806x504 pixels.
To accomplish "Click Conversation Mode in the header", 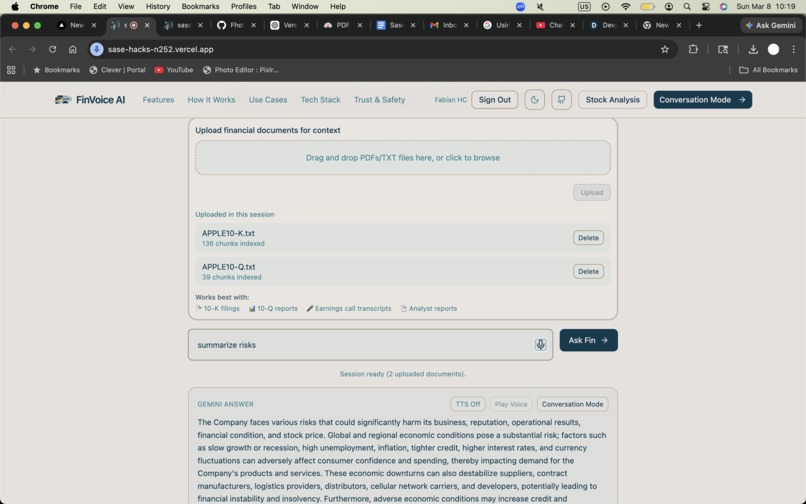I will click(x=702, y=100).
